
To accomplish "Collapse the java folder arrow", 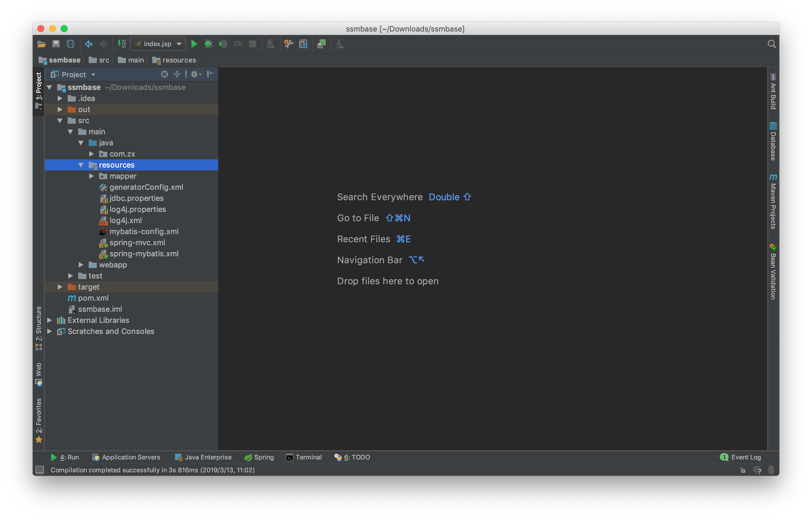I will coord(81,143).
